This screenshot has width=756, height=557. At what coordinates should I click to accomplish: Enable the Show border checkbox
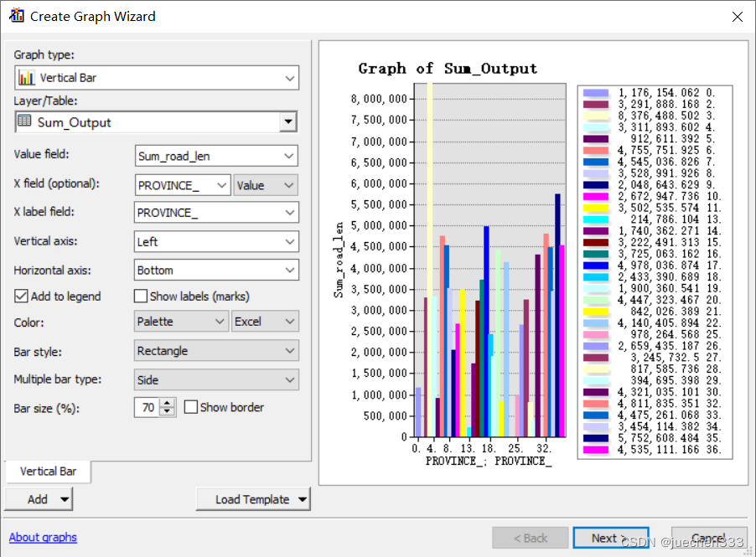[191, 407]
